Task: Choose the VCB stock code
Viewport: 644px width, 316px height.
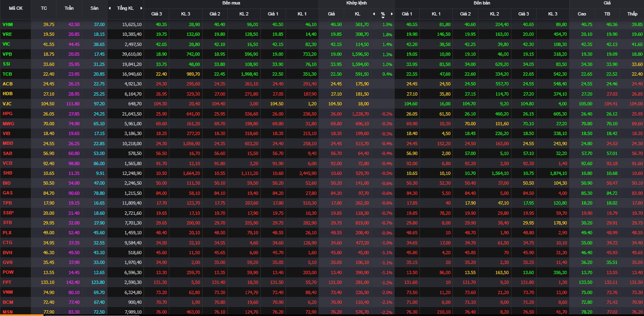Action: click(x=7, y=163)
